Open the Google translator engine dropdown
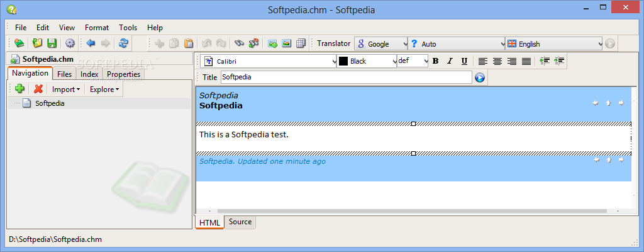The width and height of the screenshot is (644, 252). coord(380,43)
